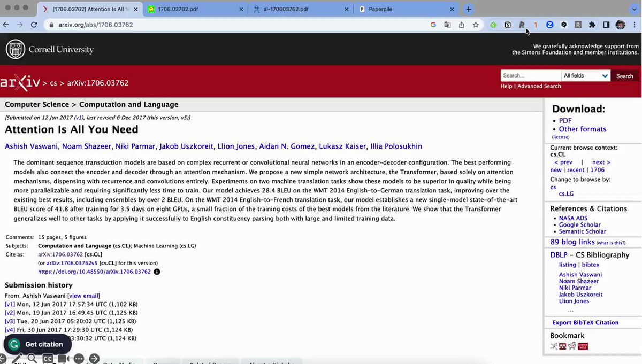Screen dimensions: 642x364
Task: Go to the previous paper link
Action: (x=563, y=162)
